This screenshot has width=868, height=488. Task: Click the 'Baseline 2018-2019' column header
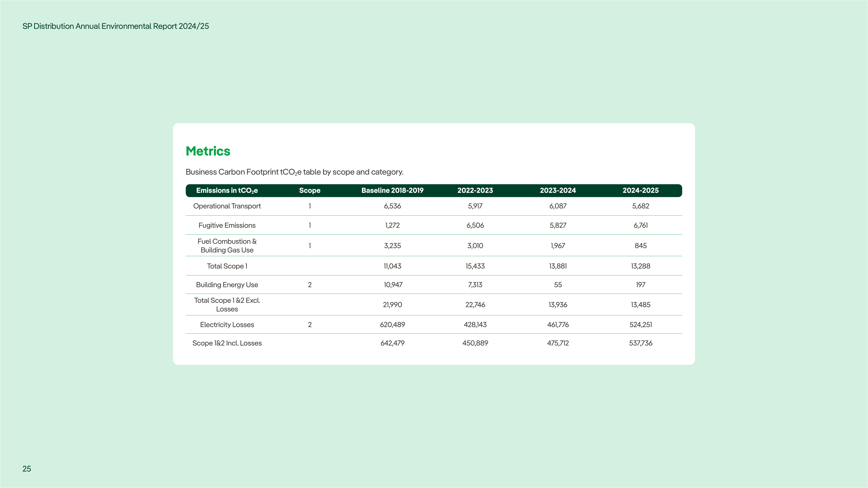pyautogui.click(x=393, y=191)
